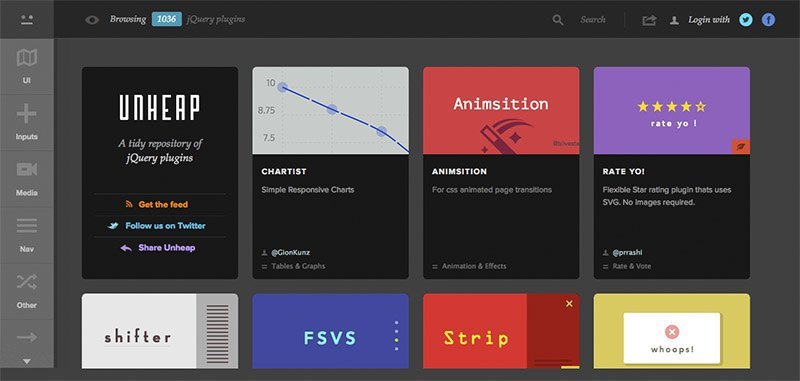800x381 pixels.
Task: Click the 1036 plugins count badge
Action: (x=166, y=19)
